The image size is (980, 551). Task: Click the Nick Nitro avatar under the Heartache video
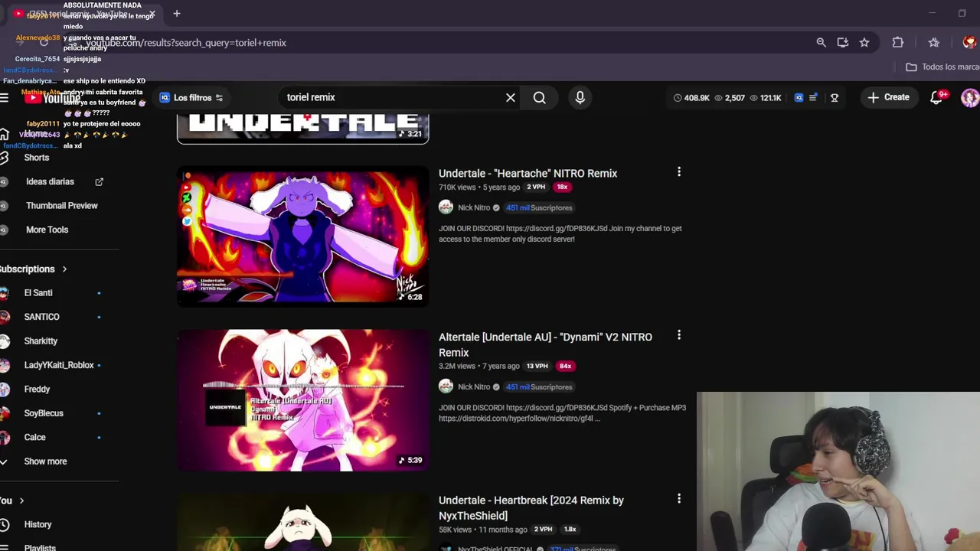tap(446, 207)
